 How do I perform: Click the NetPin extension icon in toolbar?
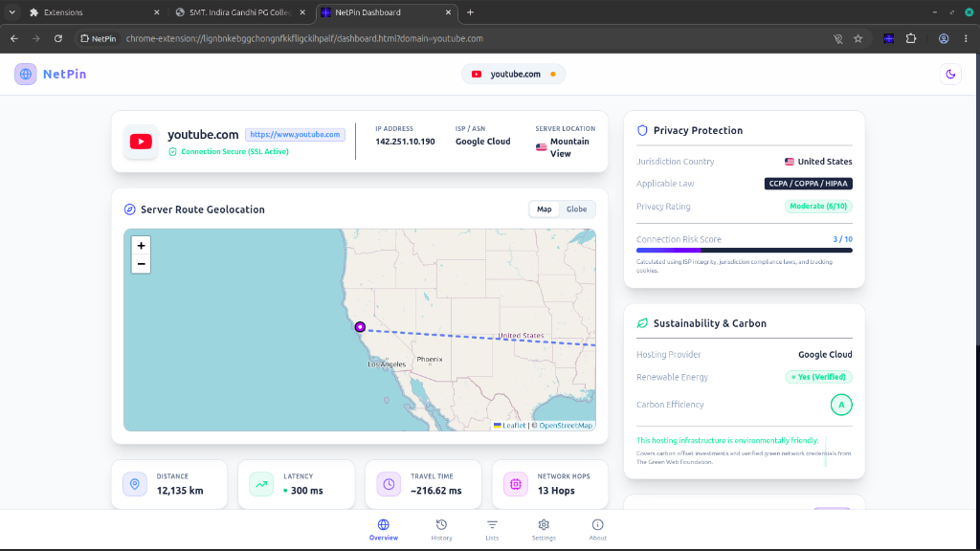coord(889,38)
